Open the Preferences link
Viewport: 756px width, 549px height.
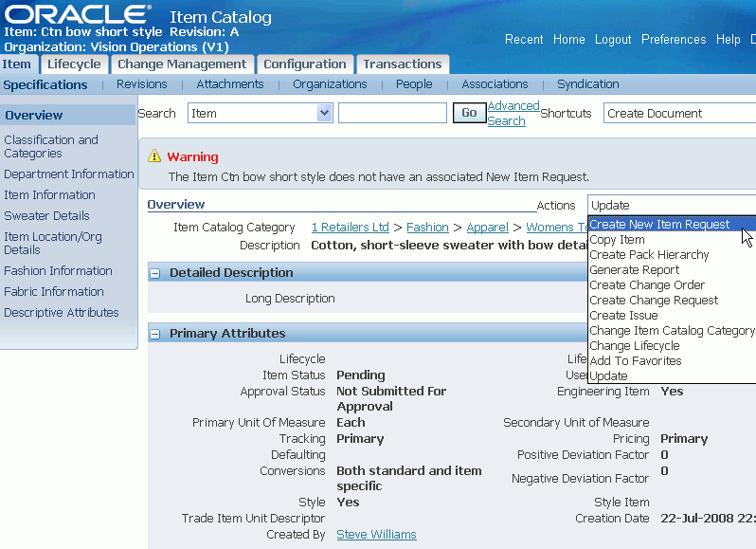(x=674, y=40)
